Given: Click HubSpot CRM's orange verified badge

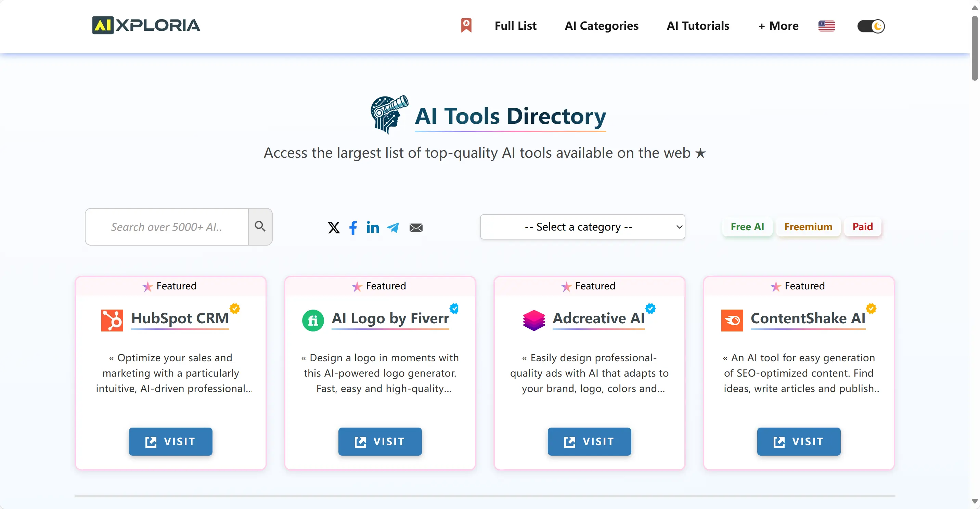Looking at the screenshot, I should [235, 308].
